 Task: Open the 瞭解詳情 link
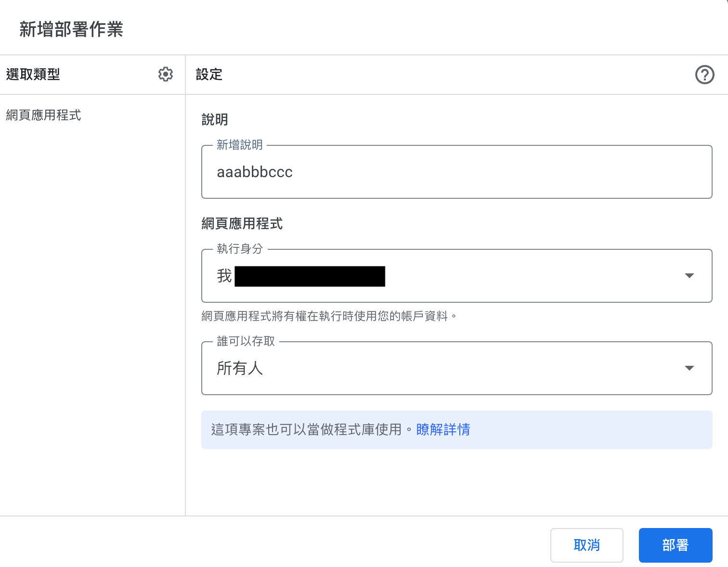tap(443, 429)
